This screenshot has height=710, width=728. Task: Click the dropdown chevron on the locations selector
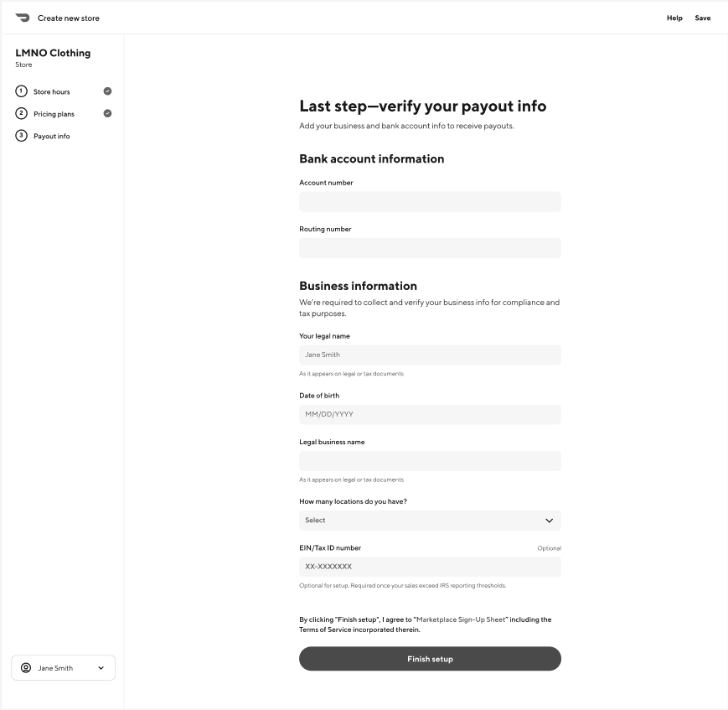point(550,521)
